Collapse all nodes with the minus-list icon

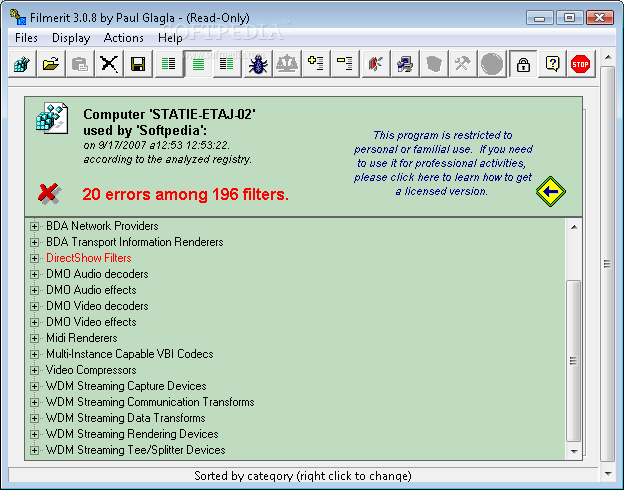[345, 64]
